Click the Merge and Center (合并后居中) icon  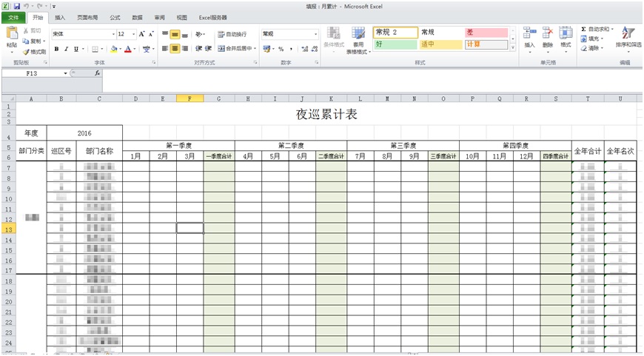236,49
